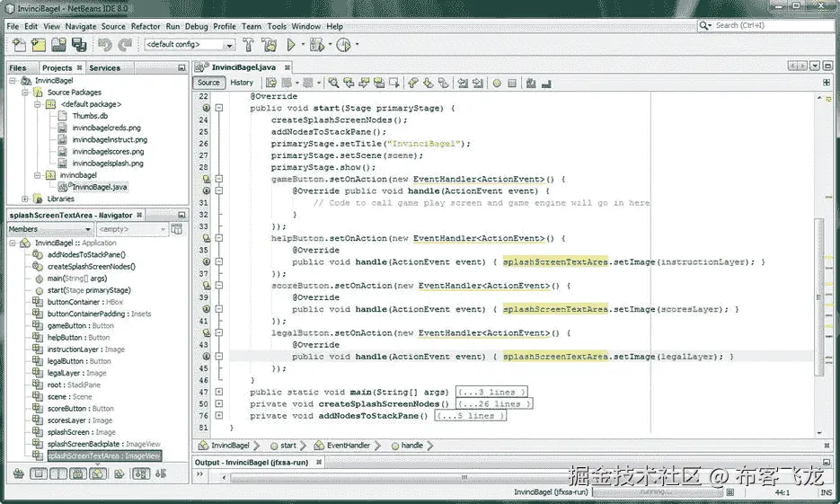This screenshot has height=504, width=840.
Task: Click the Output panel horizontal scrollbar
Action: (464, 477)
